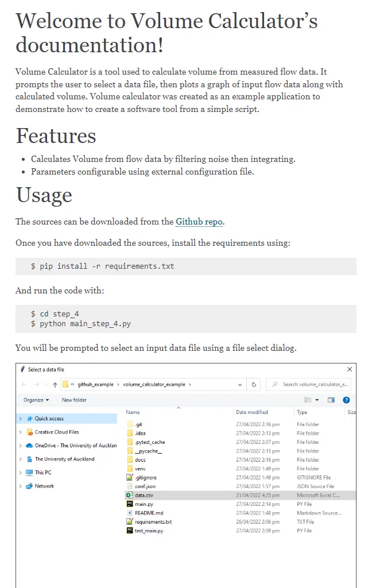Sort files by the Name column
372x588 pixels.
point(131,412)
